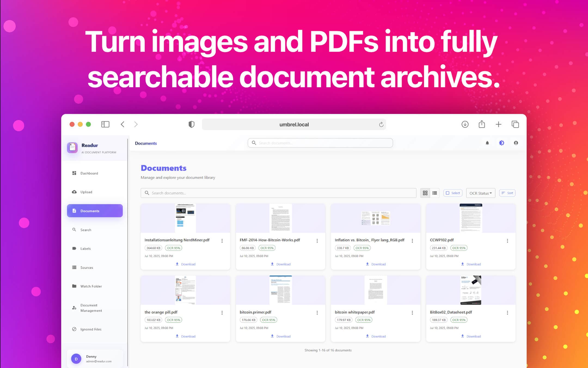The width and height of the screenshot is (588, 368).
Task: Open the Ignored Files section
Action: [x=91, y=329]
